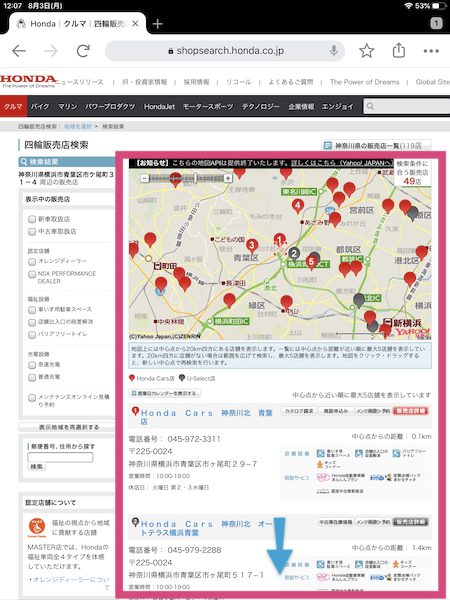Go back to the previous page
The image size is (450, 600).
[18, 51]
